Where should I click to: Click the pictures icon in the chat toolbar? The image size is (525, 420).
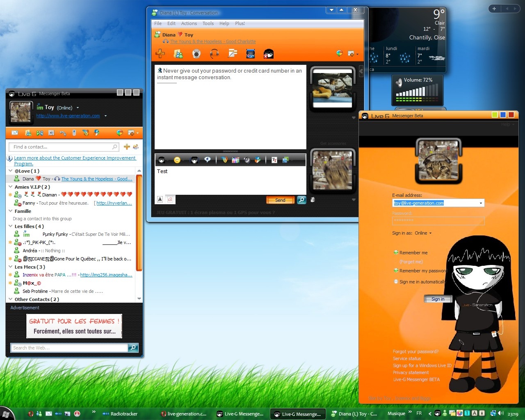point(286,160)
